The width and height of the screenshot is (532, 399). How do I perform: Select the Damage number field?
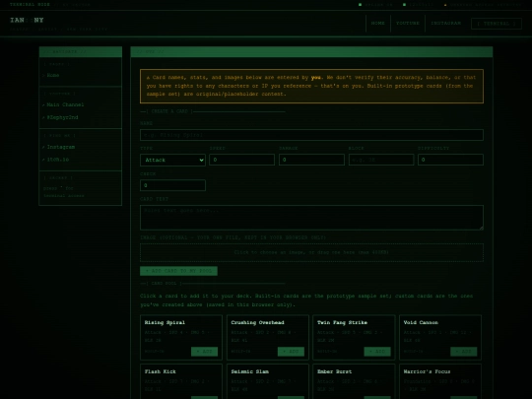pos(311,160)
